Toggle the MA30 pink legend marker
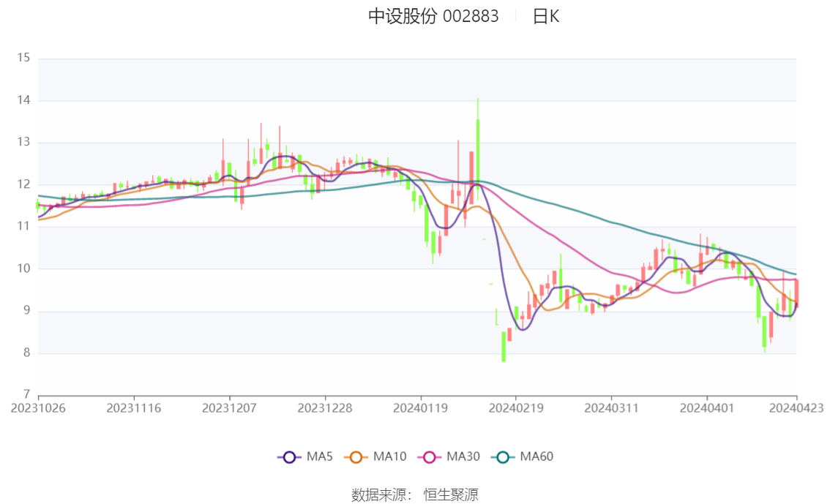 click(430, 457)
